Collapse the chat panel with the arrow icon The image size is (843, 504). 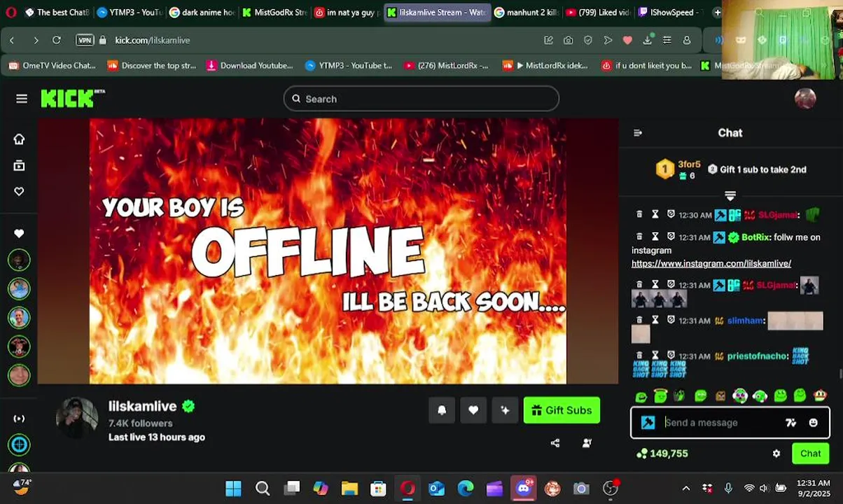[638, 133]
